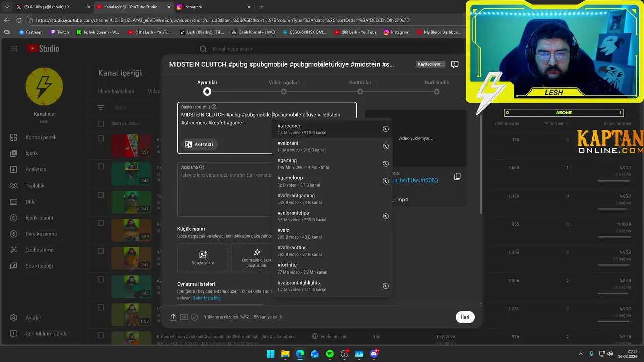644x362 pixels.
Task: Go back using the browser back arrow
Action: 7,20
